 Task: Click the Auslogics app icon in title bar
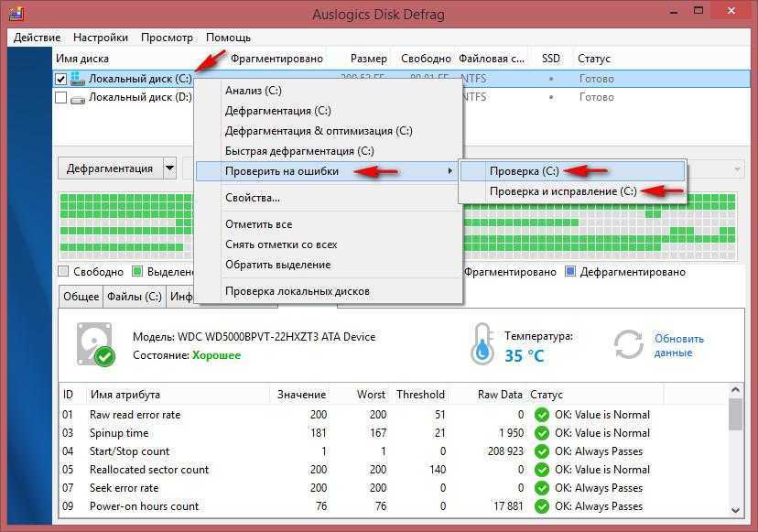(x=16, y=14)
